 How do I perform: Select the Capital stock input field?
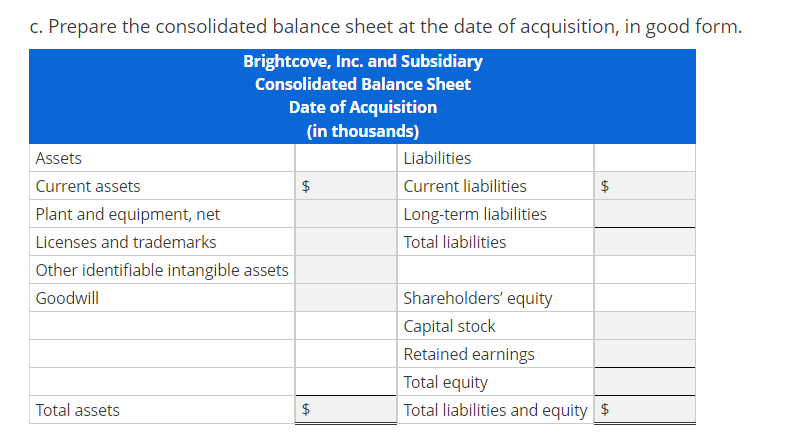coord(644,326)
